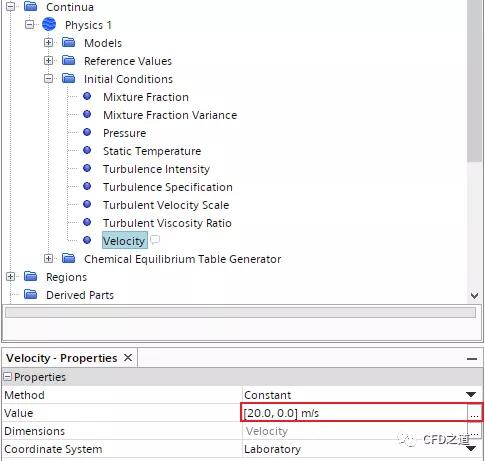This screenshot has width=485, height=461.
Task: Click the Mixture Fraction node bullet icon
Action: coord(87,96)
